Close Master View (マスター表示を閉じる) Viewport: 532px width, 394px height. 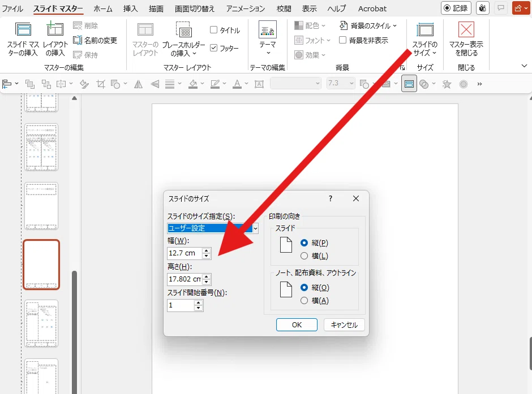(x=466, y=39)
